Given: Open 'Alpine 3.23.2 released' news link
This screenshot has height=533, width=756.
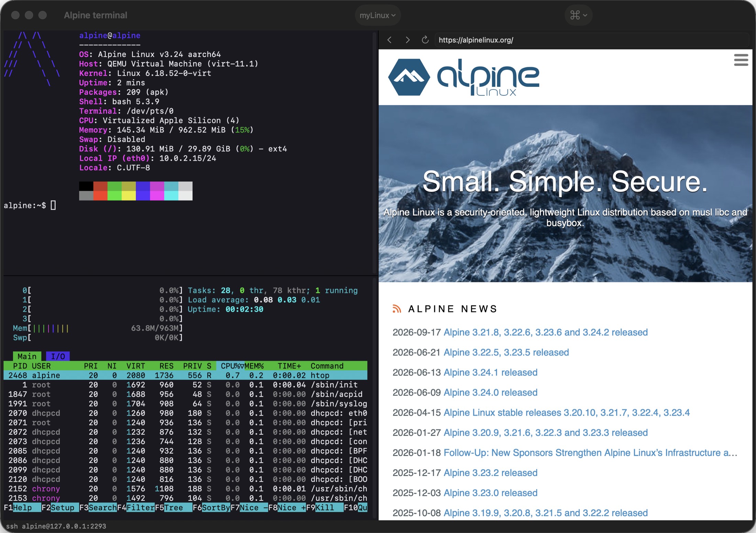Looking at the screenshot, I should pyautogui.click(x=490, y=473).
